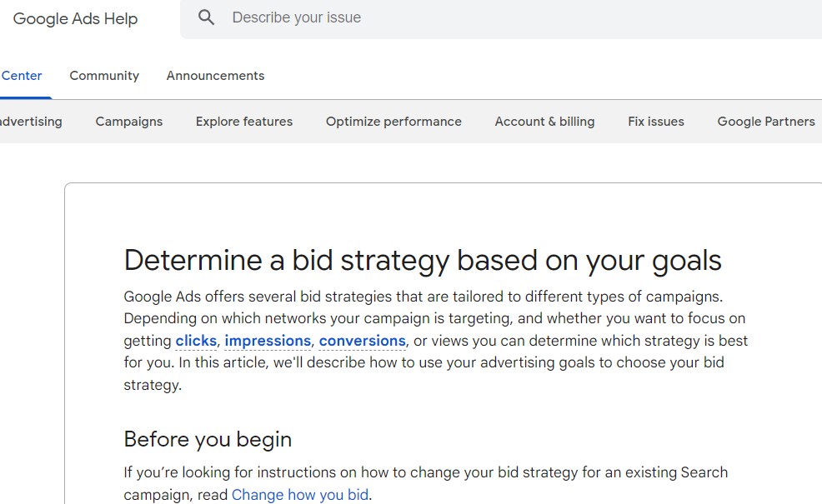Open the Google Ads Help home logo
Viewport: 822px width, 504px height.
pos(76,18)
